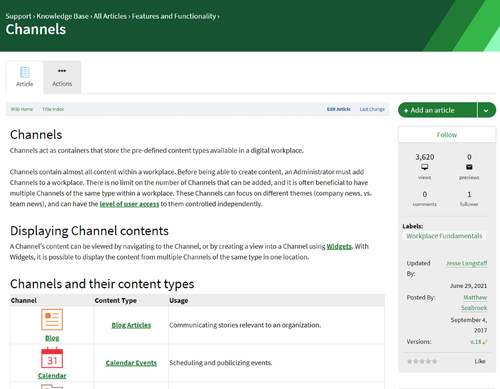Open Wiki Home link
500x389 pixels.
tap(22, 109)
